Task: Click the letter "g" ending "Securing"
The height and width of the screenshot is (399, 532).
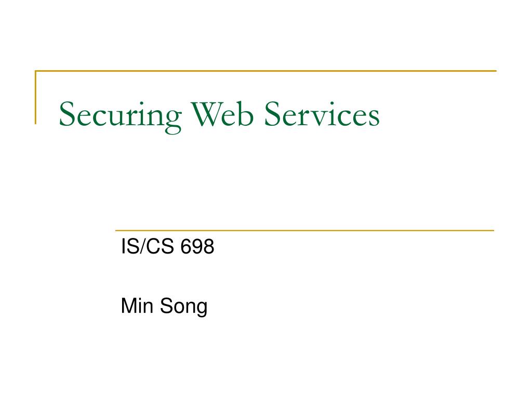Action: click(174, 121)
